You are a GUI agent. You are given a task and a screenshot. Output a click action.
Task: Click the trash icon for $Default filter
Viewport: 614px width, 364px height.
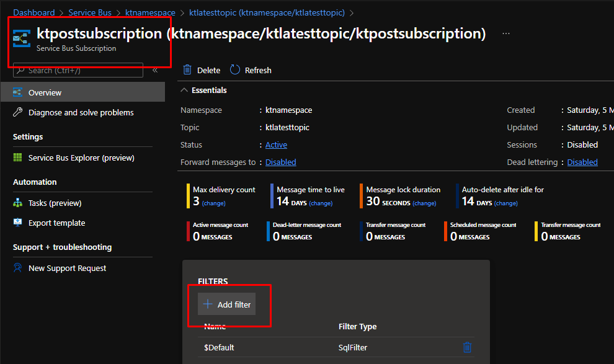click(x=467, y=347)
